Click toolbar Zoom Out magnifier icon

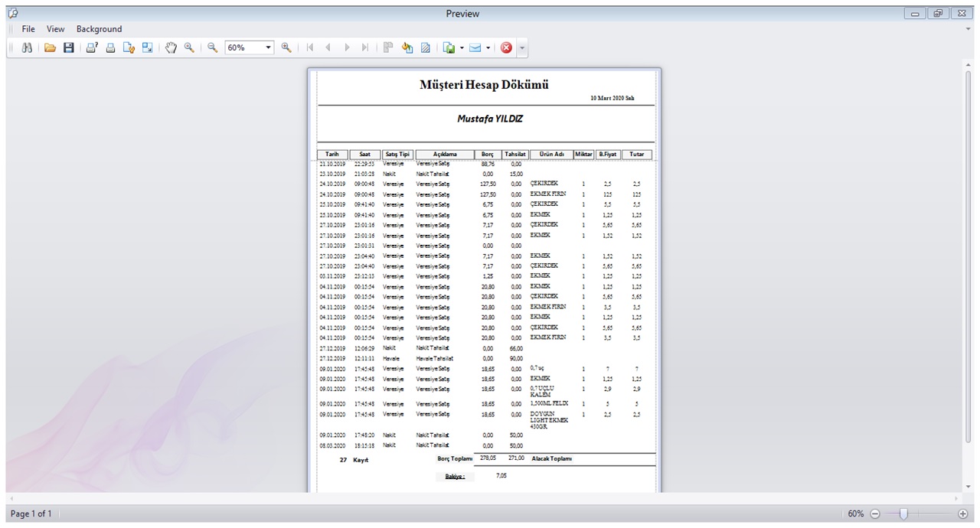[213, 47]
